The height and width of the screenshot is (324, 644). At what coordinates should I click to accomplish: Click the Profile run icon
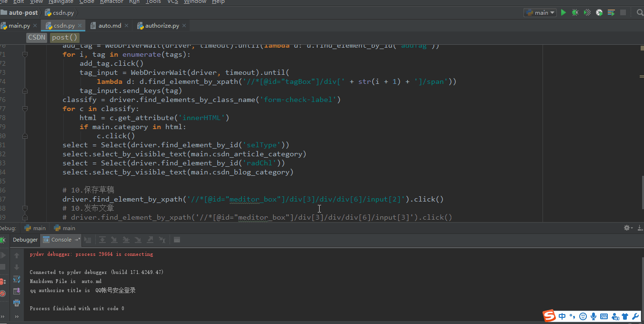point(599,13)
